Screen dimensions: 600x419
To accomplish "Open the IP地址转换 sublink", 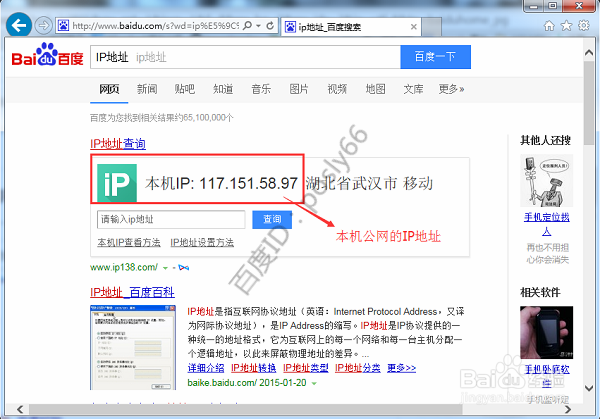I will tap(253, 368).
